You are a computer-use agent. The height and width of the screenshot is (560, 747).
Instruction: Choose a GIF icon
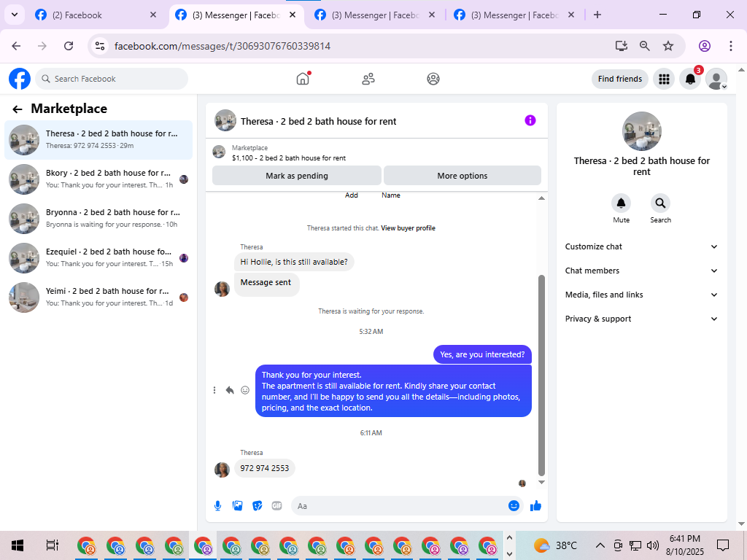[x=276, y=506]
